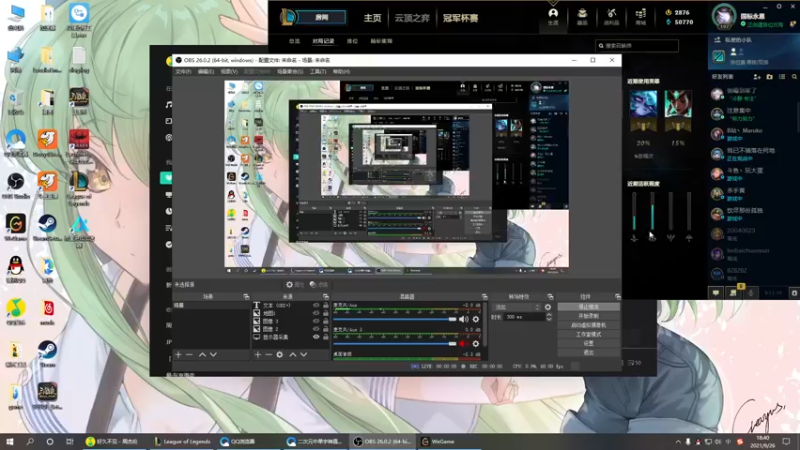Open the OBS 帮助(H) menu
800x450 pixels.
click(x=341, y=71)
